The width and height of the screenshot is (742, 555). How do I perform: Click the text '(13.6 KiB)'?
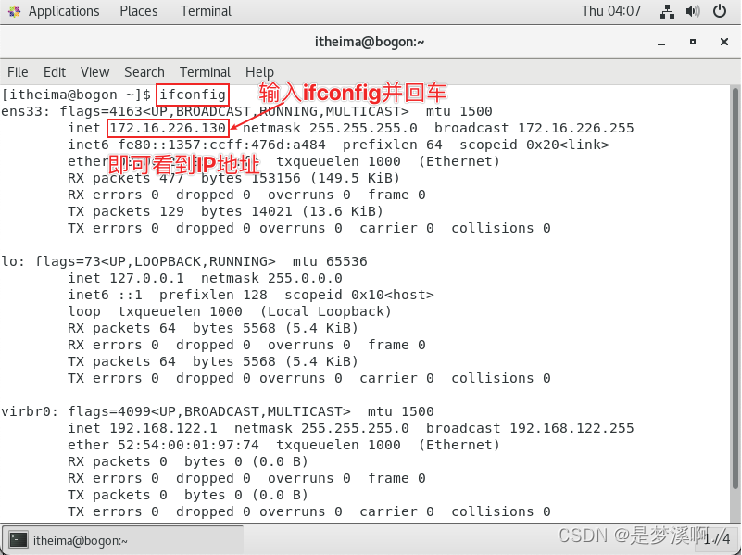[x=343, y=211]
